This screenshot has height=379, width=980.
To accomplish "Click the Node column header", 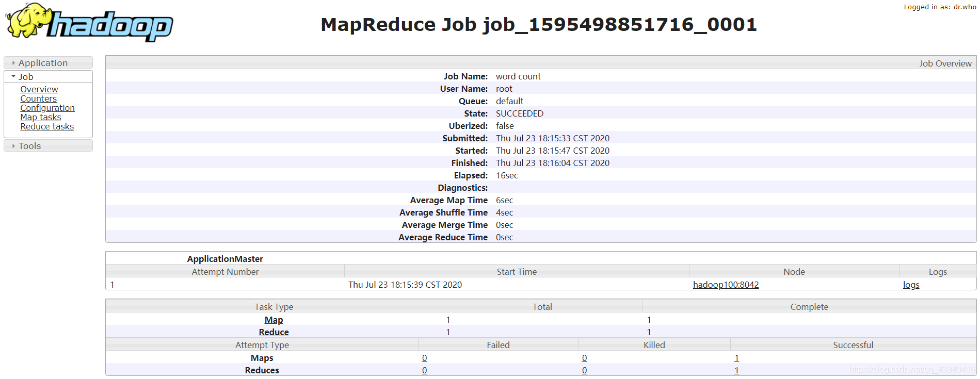I will point(794,272).
